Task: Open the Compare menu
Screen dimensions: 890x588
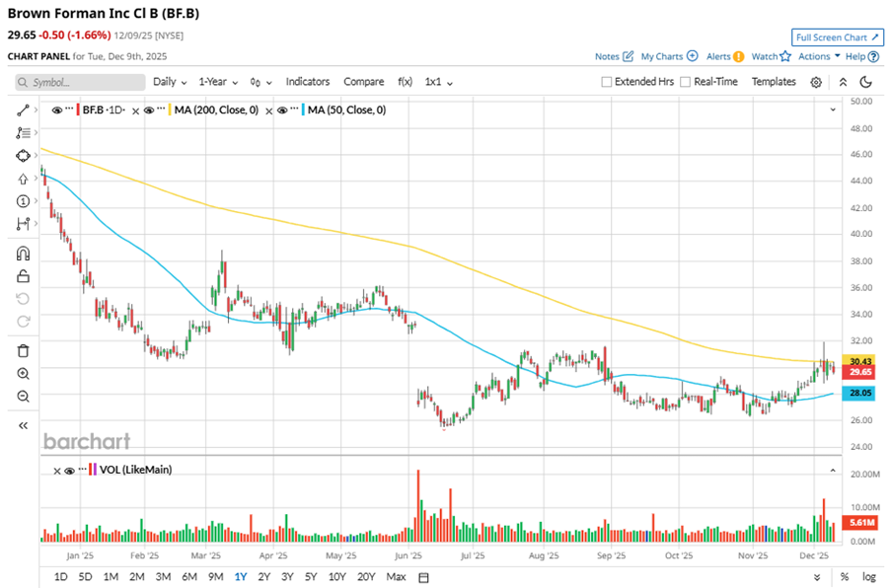Action: point(364,82)
